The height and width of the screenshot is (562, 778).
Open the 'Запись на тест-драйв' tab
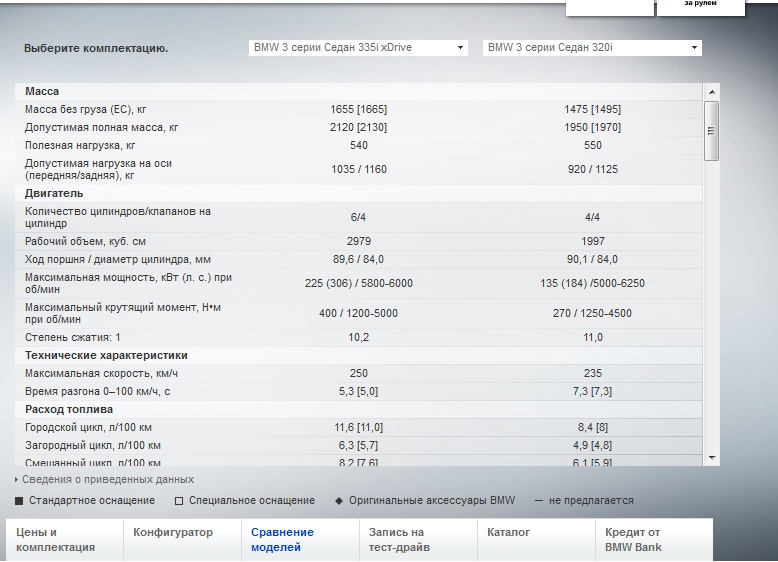(418, 540)
